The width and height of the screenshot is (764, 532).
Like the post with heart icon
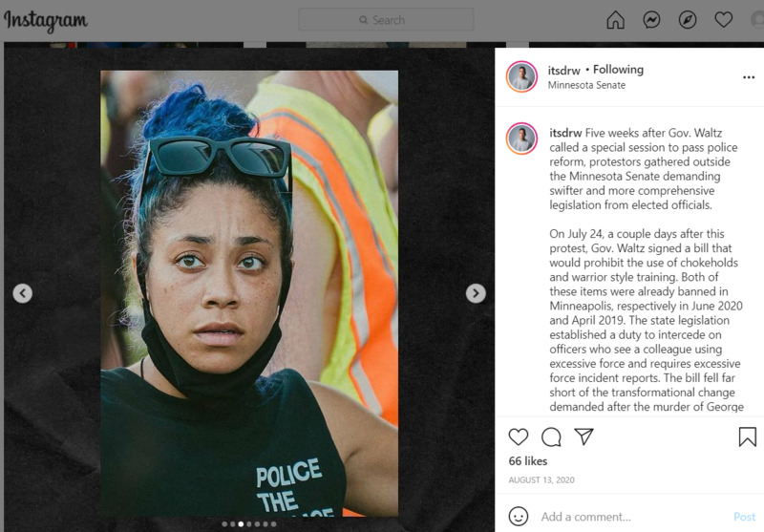pos(519,436)
